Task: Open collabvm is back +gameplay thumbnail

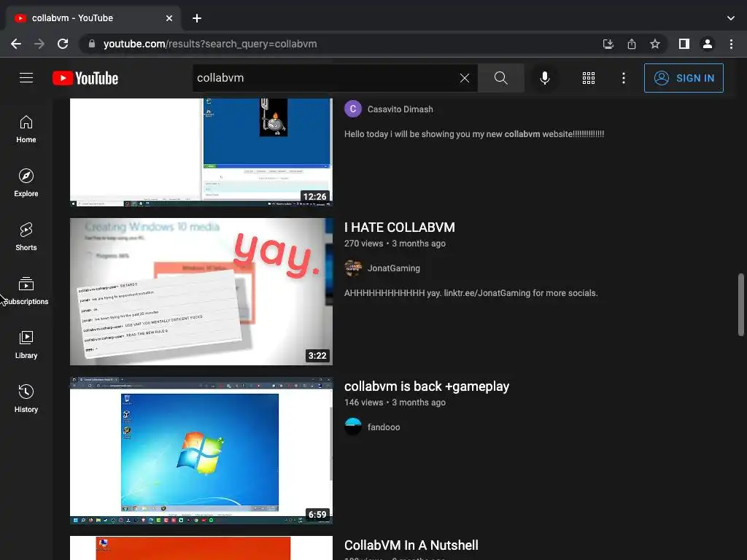Action: [x=201, y=451]
